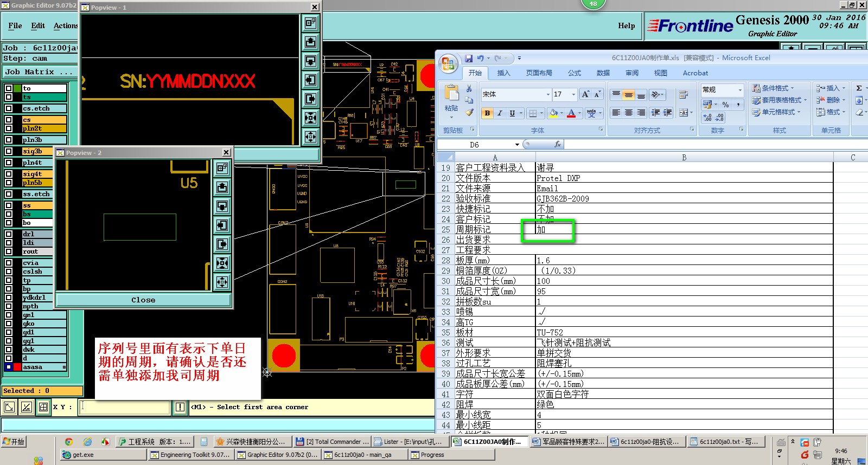868x465 pixels.
Task: Click the Excel Office button
Action: point(448,64)
